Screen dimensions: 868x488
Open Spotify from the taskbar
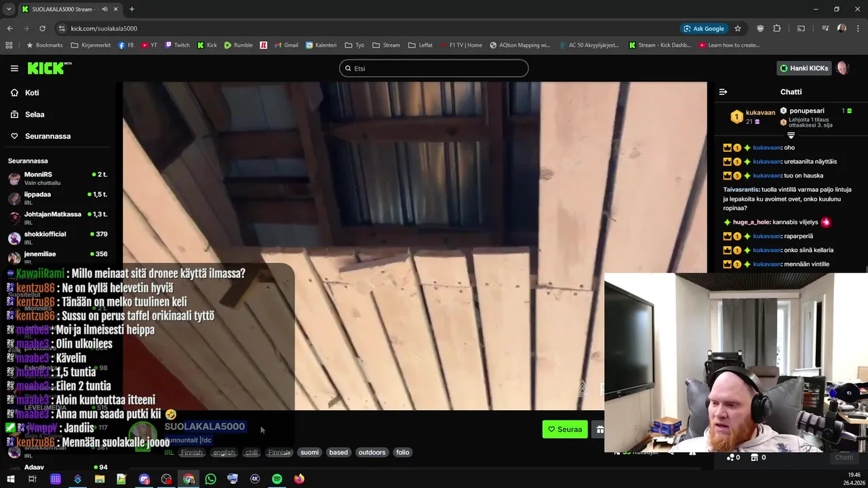277,479
